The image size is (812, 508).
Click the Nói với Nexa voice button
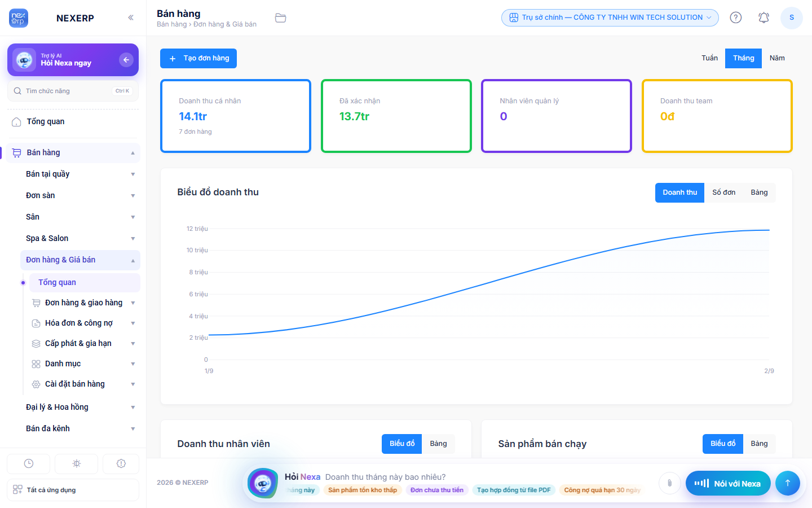[728, 483]
